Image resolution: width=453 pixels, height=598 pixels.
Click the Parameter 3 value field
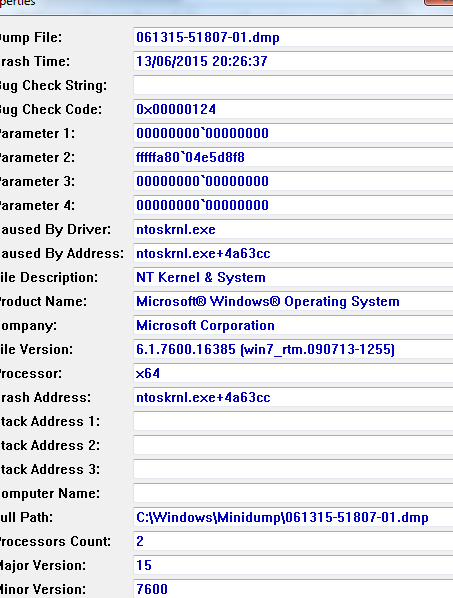(x=293, y=181)
